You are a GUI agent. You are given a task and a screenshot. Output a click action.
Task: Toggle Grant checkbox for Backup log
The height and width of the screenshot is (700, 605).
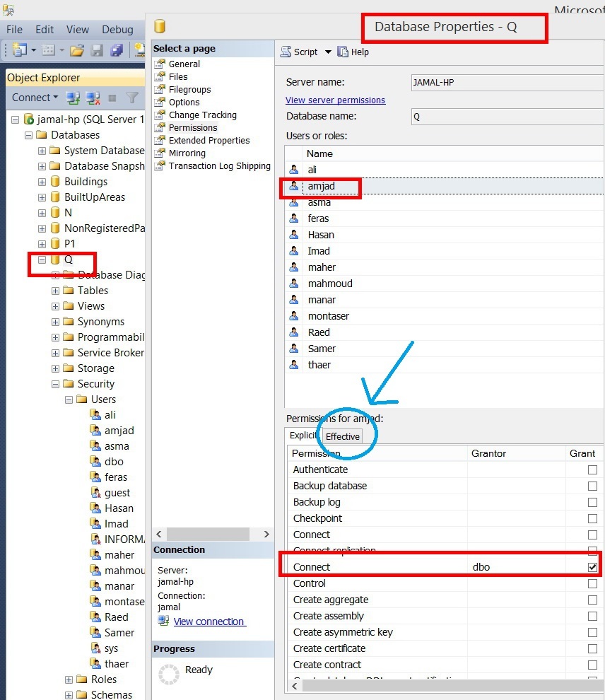(x=592, y=502)
